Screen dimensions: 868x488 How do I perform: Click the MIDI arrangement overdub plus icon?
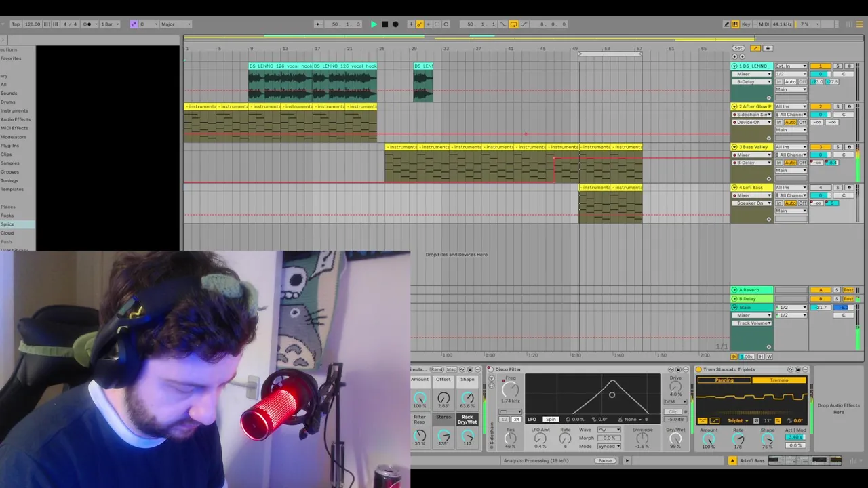[411, 24]
